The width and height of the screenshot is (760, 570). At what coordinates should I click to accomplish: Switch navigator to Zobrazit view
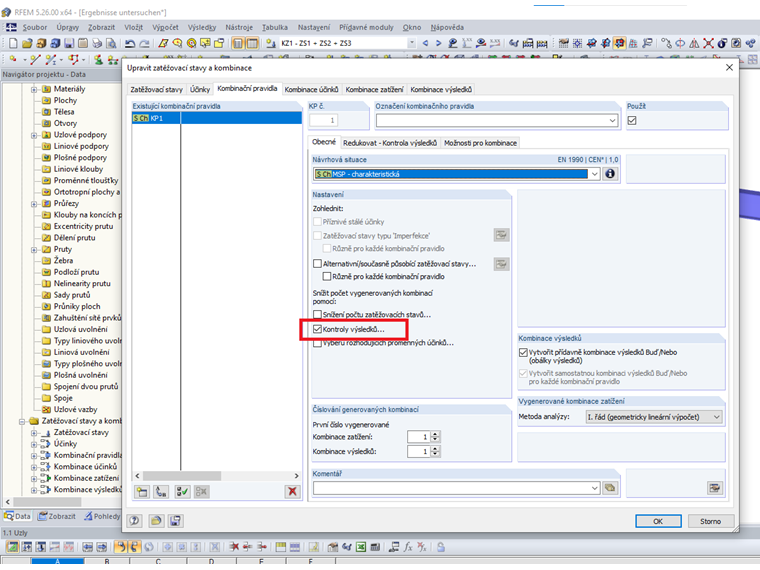click(x=58, y=516)
